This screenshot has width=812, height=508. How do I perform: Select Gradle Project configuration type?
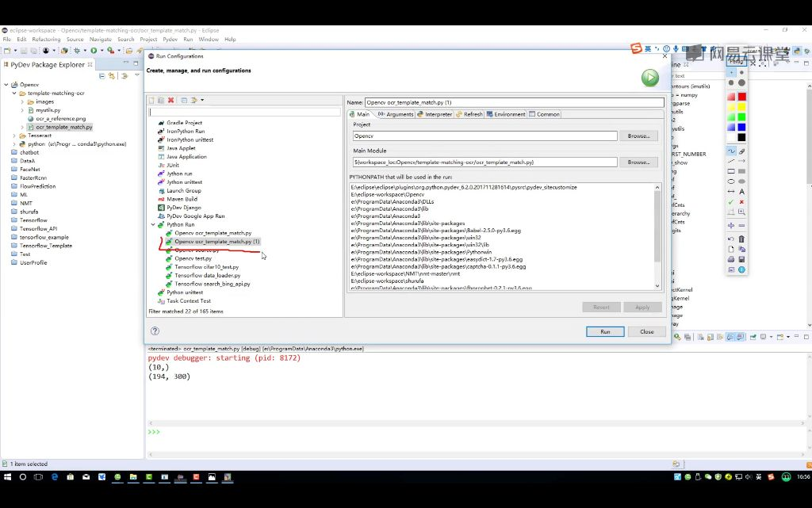[184, 123]
